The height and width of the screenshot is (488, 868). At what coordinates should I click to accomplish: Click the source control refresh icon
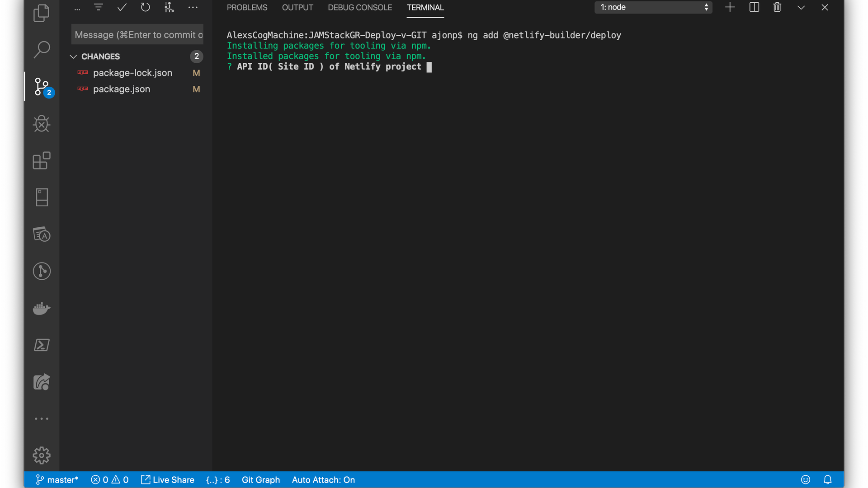pyautogui.click(x=145, y=7)
